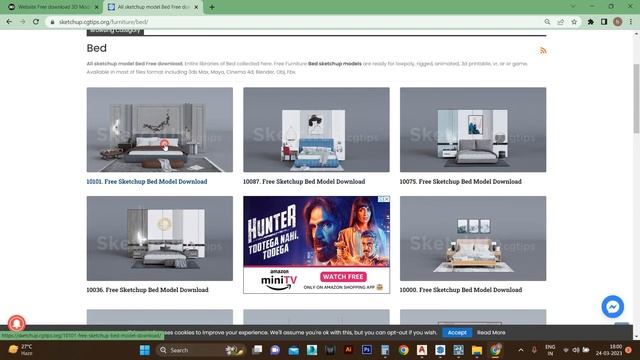Open '10101. Free Sketchup Bed Model Download' link

pos(147,182)
